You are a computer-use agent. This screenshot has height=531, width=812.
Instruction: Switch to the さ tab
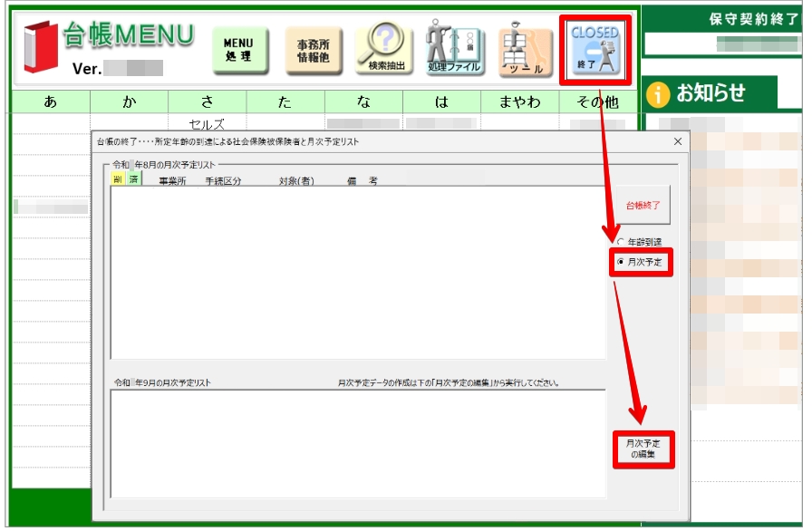[208, 102]
